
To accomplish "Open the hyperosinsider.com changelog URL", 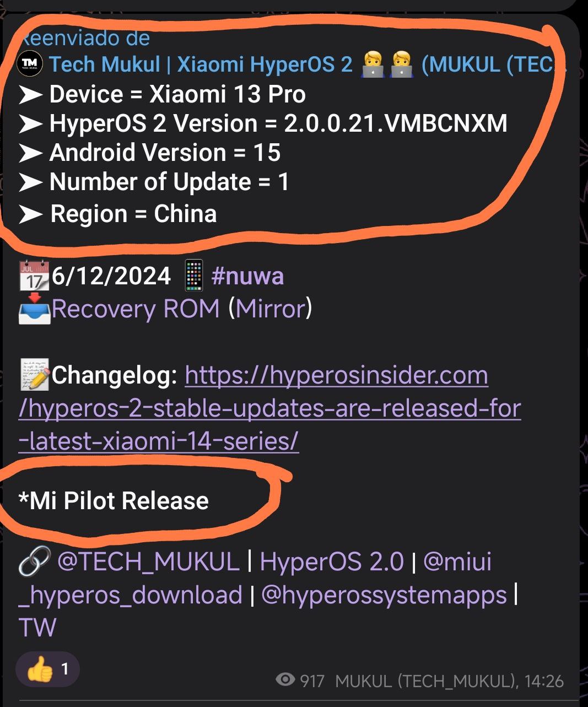I will 269,408.
